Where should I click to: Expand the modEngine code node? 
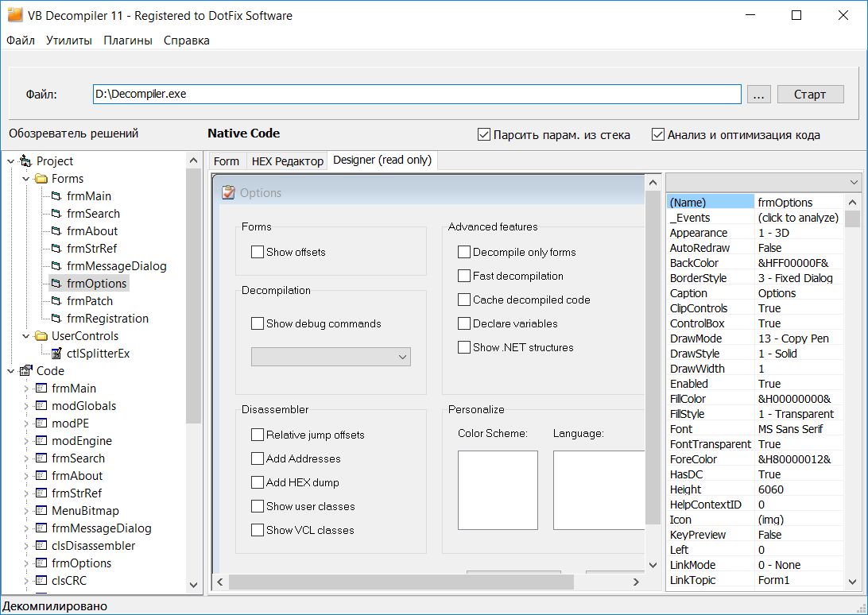click(25, 441)
